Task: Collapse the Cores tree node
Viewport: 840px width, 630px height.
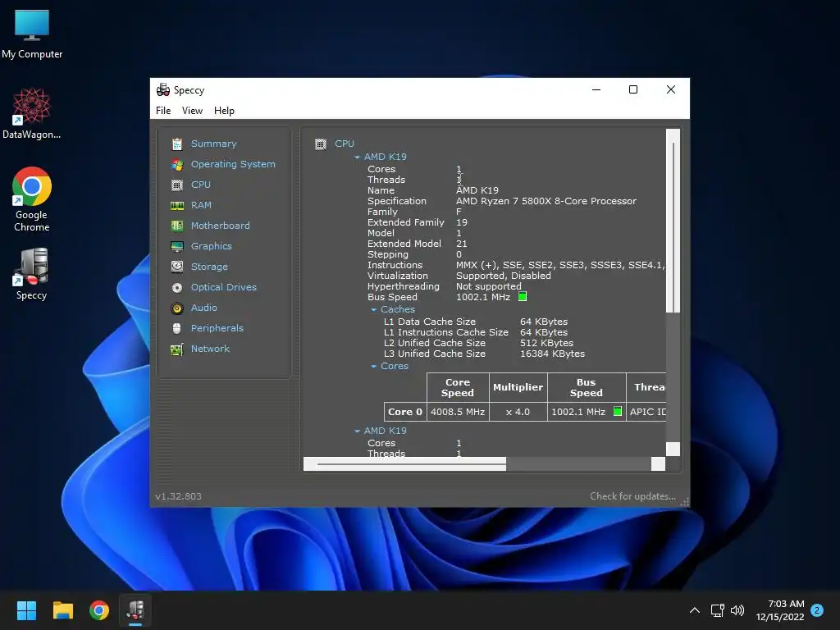Action: (x=374, y=367)
